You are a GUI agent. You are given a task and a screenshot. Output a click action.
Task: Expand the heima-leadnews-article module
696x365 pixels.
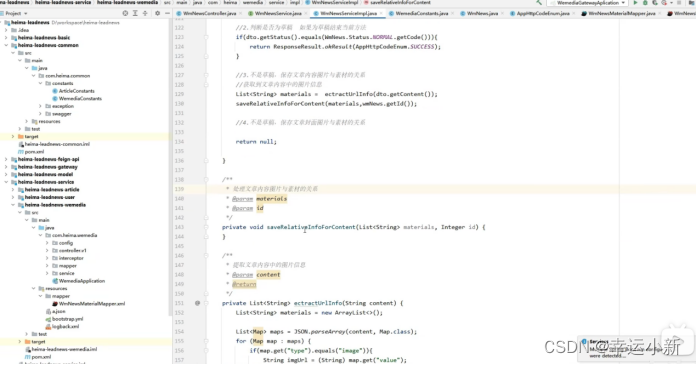[13, 190]
